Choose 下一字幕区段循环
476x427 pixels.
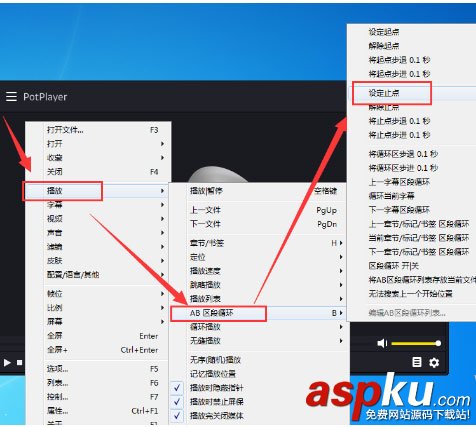(x=412, y=210)
